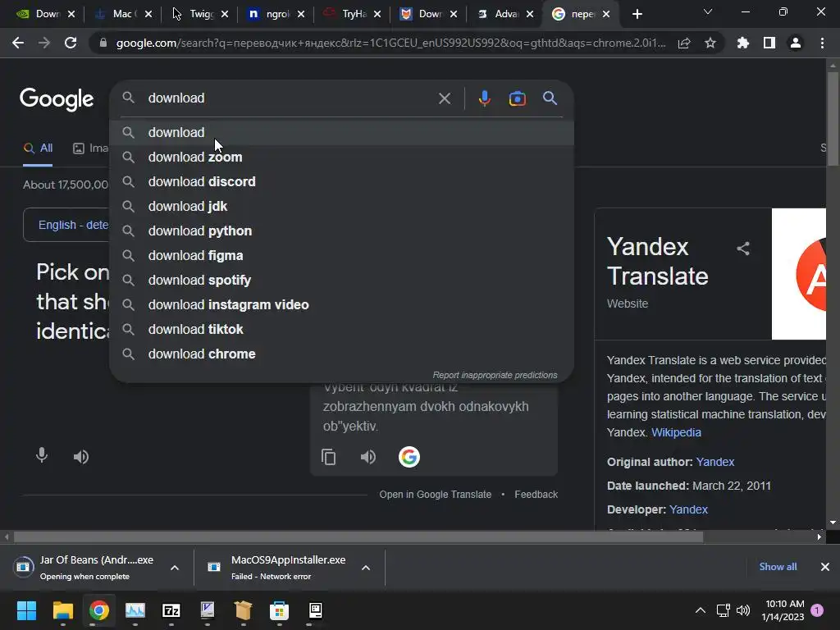Open the volume control in system tray

pyautogui.click(x=743, y=610)
